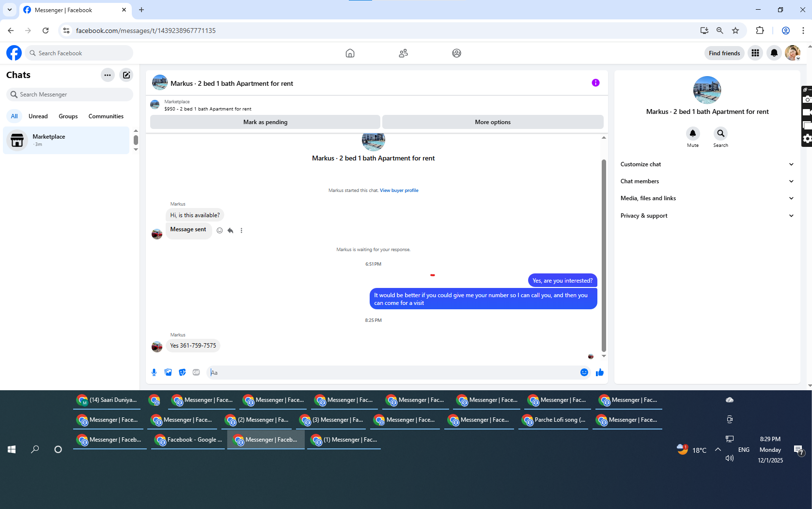Click the More options button
This screenshot has width=812, height=509.
pos(493,122)
